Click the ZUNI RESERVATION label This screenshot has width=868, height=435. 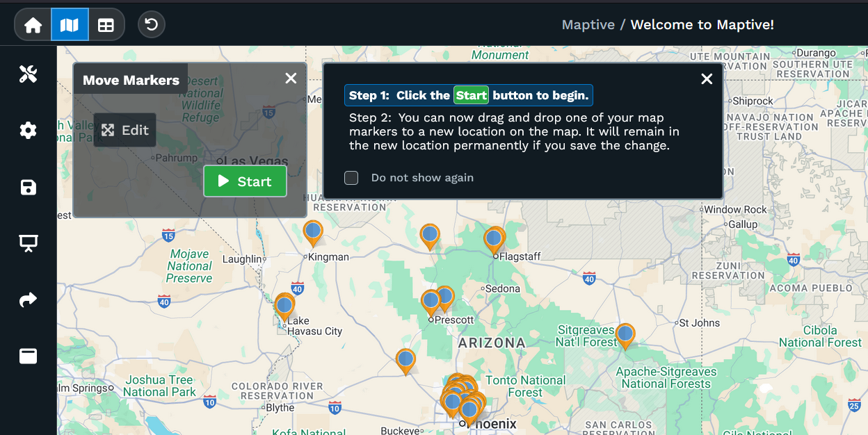click(728, 270)
